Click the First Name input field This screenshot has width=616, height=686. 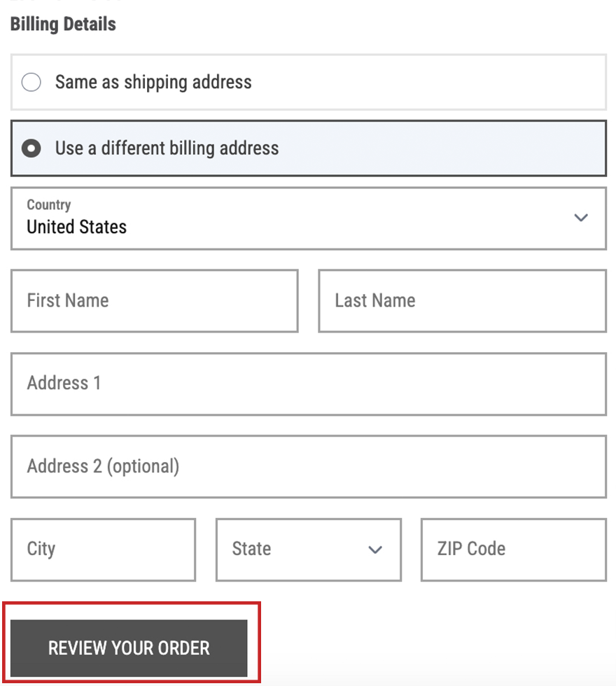click(x=154, y=301)
